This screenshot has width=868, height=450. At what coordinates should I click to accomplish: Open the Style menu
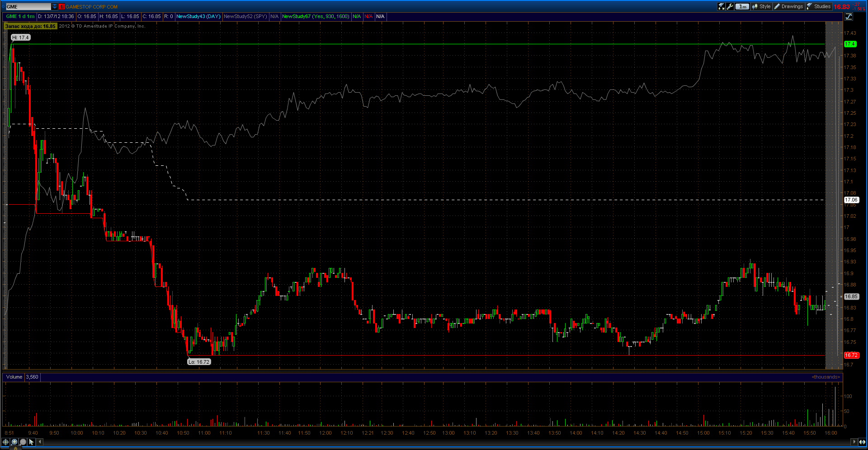[x=761, y=6]
